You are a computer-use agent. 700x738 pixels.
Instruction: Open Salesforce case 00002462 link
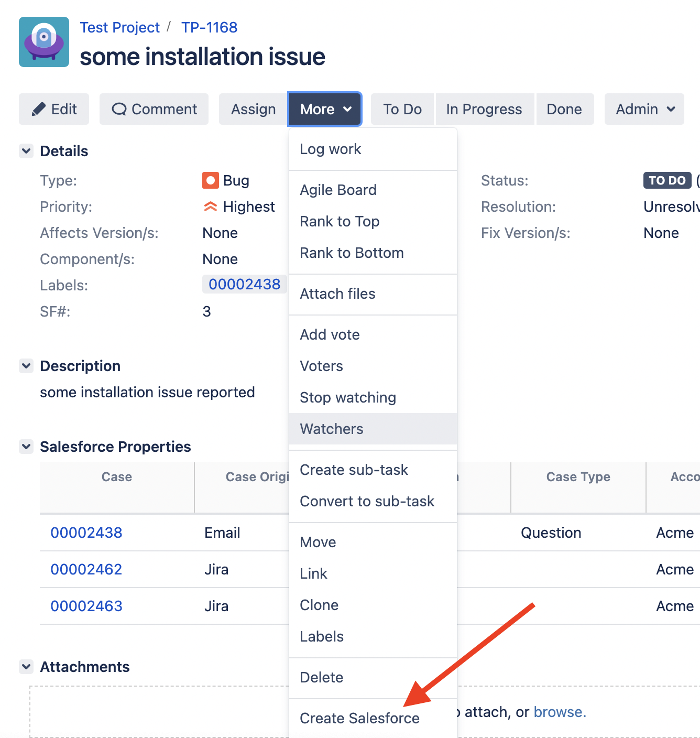click(86, 569)
